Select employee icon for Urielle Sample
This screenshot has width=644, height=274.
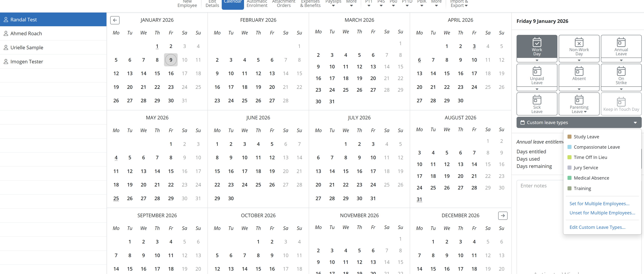point(6,47)
